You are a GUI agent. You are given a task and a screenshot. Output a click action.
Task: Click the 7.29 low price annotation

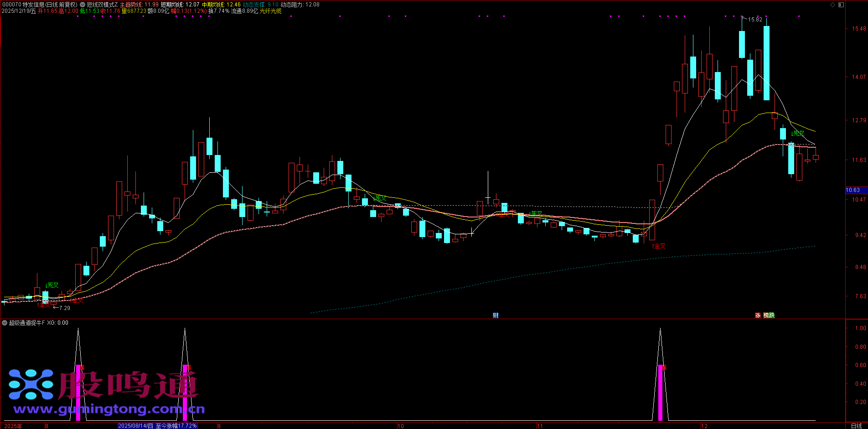coord(65,308)
